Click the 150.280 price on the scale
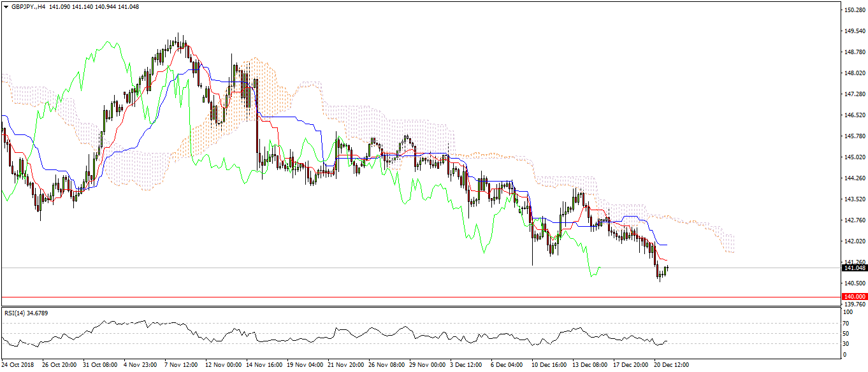Screen dimensions: 868x372 [853, 10]
